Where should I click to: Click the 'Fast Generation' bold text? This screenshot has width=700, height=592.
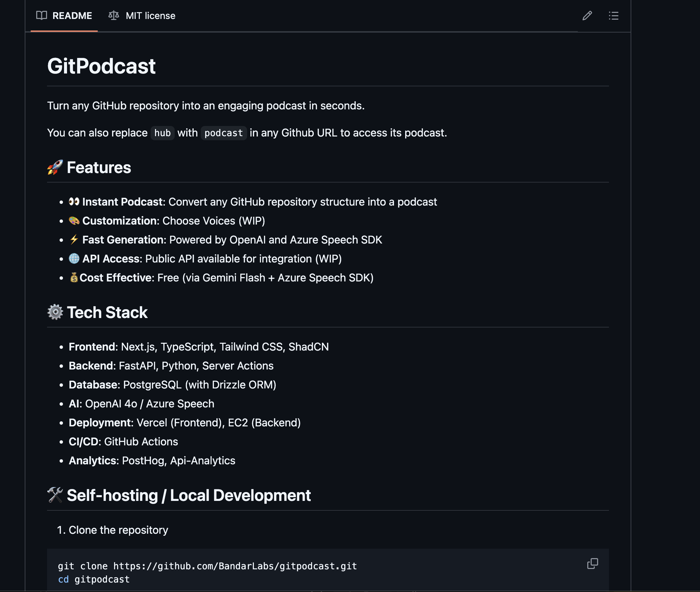pyautogui.click(x=123, y=240)
